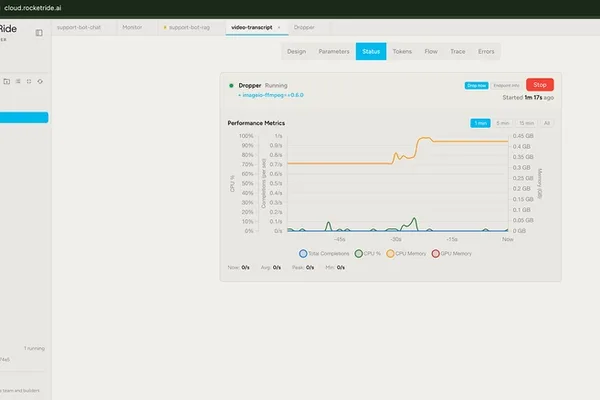The image size is (600, 400).
Task: Toggle GPU Memory series in legend
Action: click(x=452, y=253)
